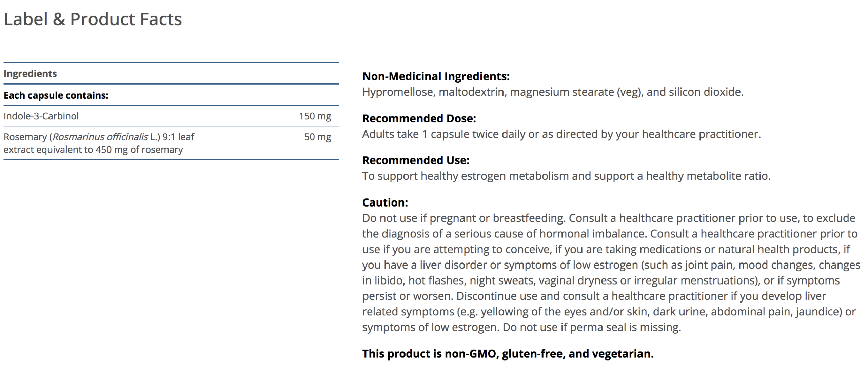
Task: Click the 150 mg amount value
Action: coord(315,116)
